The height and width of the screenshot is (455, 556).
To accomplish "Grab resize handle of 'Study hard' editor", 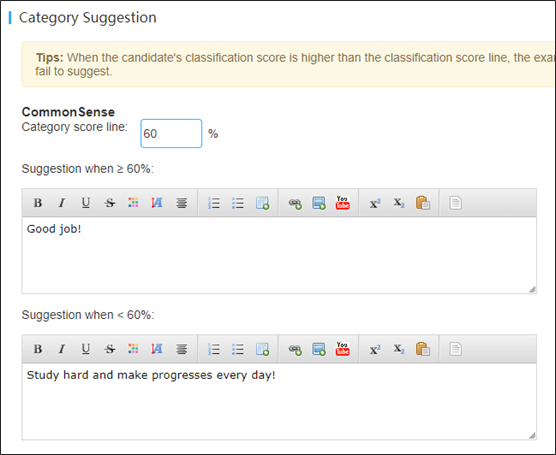I will click(532, 435).
